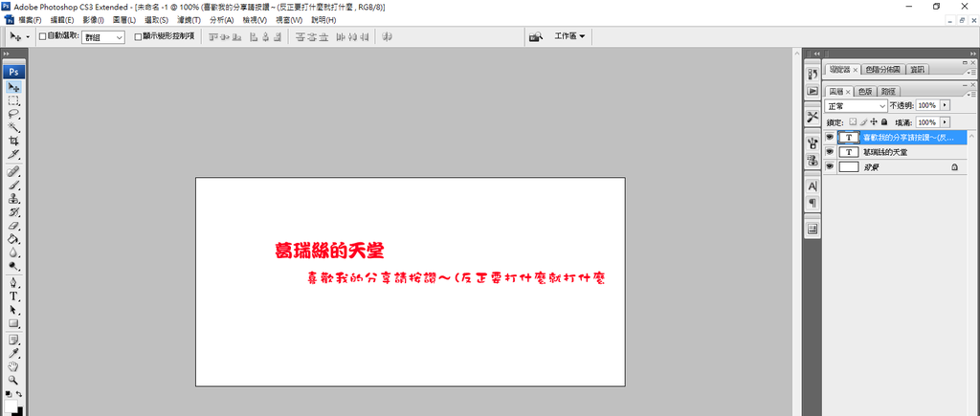980x416 pixels.
Task: Select the Rectangle shape tool
Action: pos(13,323)
